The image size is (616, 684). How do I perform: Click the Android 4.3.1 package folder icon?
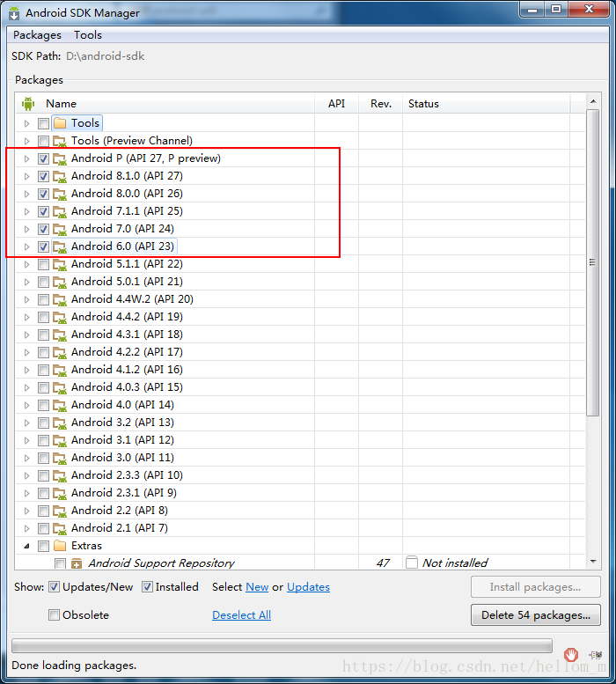pyautogui.click(x=60, y=335)
